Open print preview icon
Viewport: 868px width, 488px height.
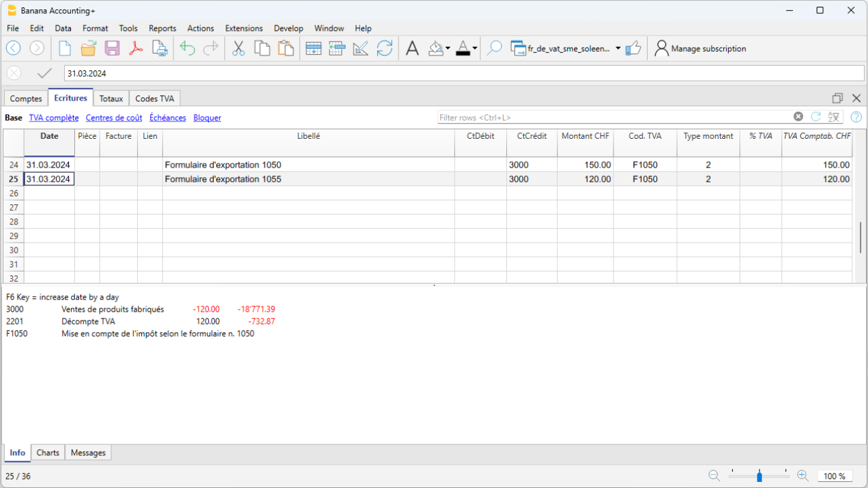point(159,48)
